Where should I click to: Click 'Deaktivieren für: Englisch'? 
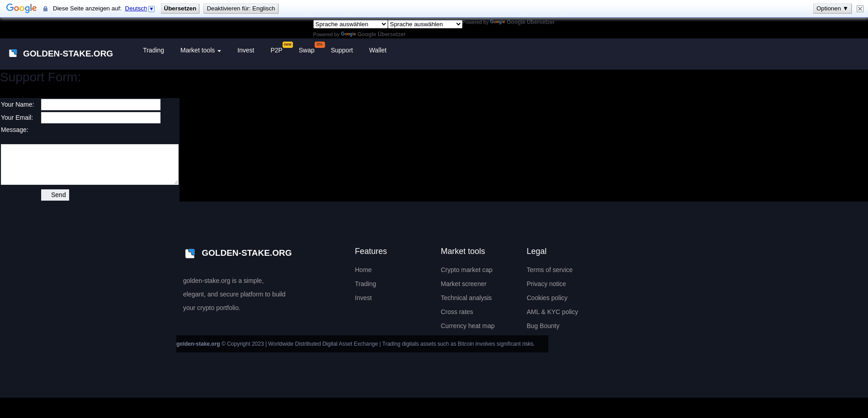[x=241, y=8]
